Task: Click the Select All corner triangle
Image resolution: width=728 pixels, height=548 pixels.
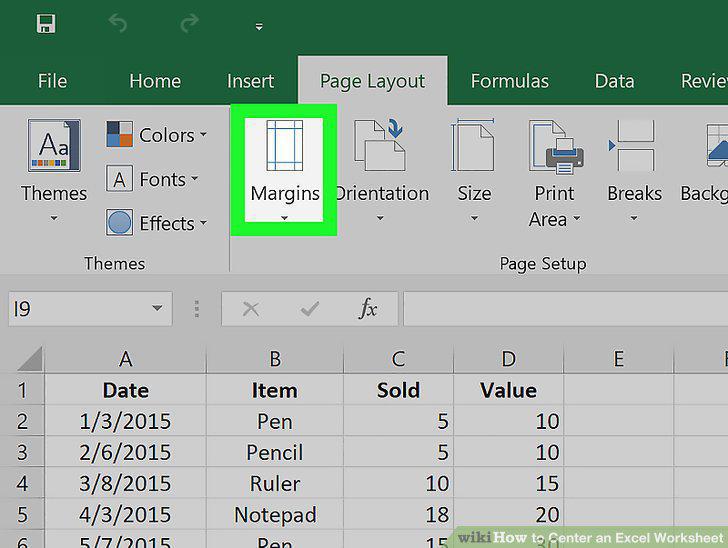Action: coord(31,359)
